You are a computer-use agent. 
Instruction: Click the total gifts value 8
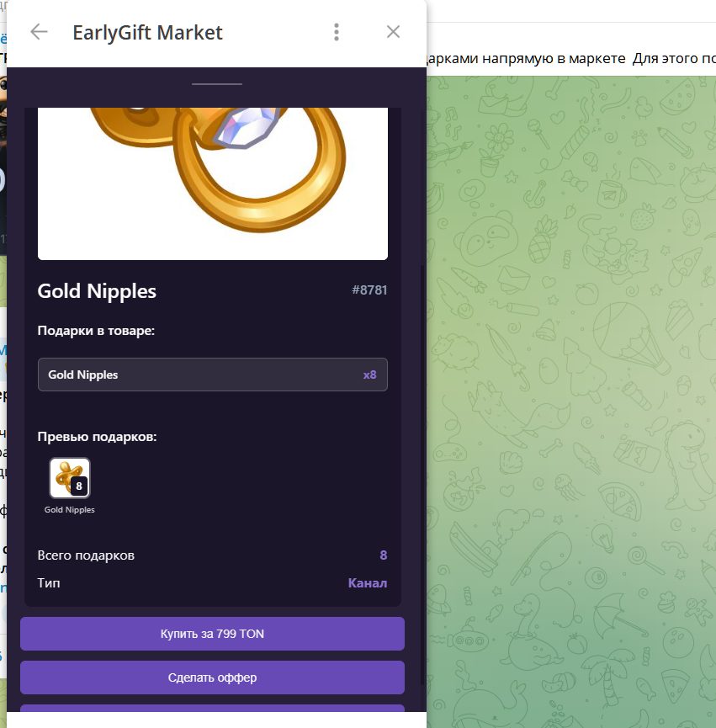384,555
